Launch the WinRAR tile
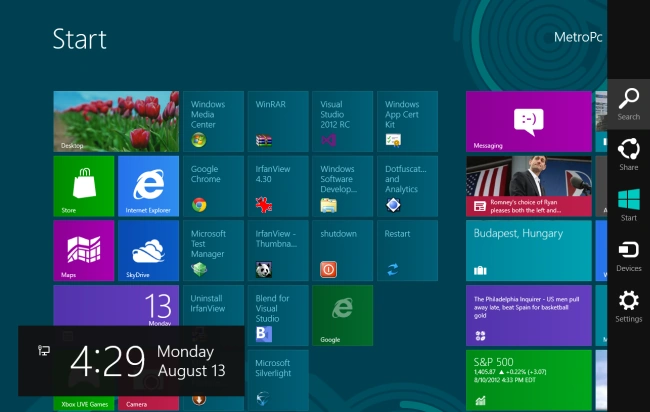This screenshot has height=412, width=650. click(278, 121)
